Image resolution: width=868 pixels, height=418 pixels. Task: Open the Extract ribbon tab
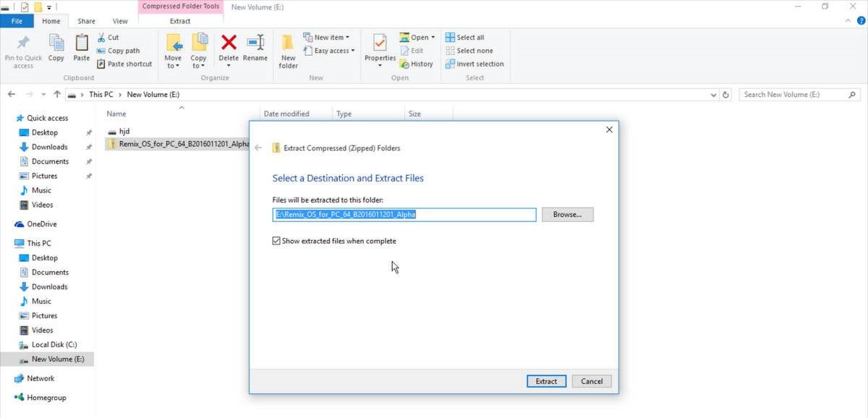[180, 21]
